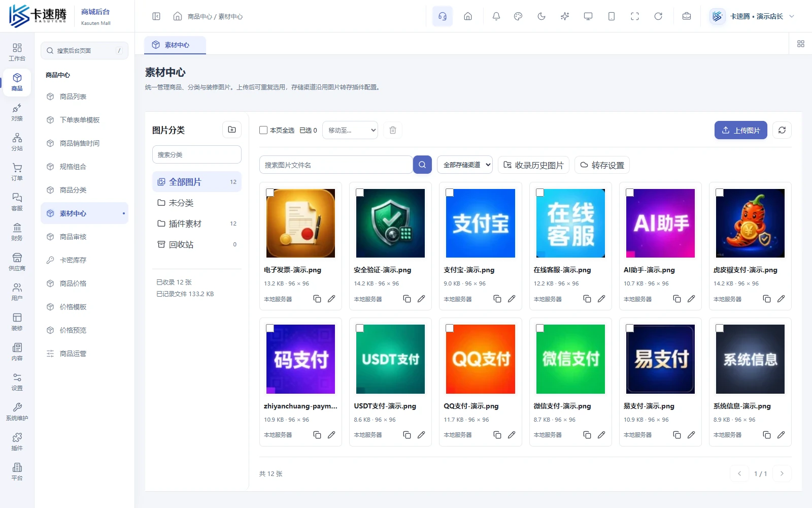This screenshot has height=508, width=812.
Task: Open 商品列表 in sidebar menu
Action: click(x=84, y=97)
